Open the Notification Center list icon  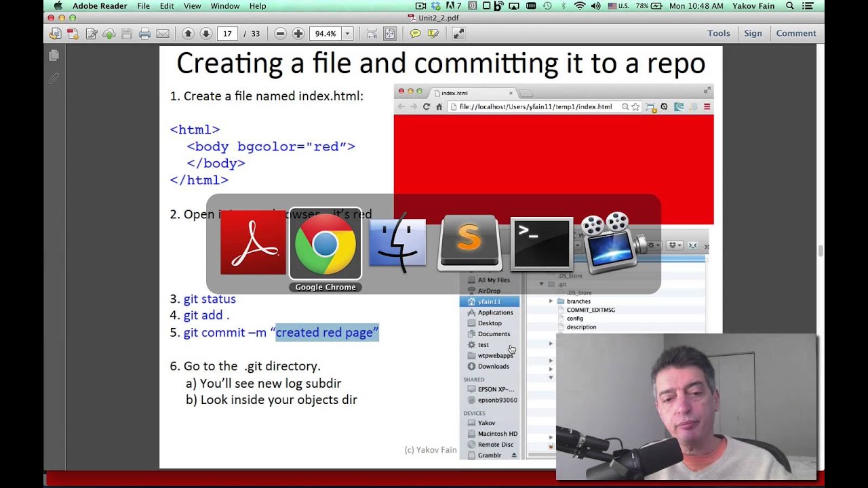808,6
